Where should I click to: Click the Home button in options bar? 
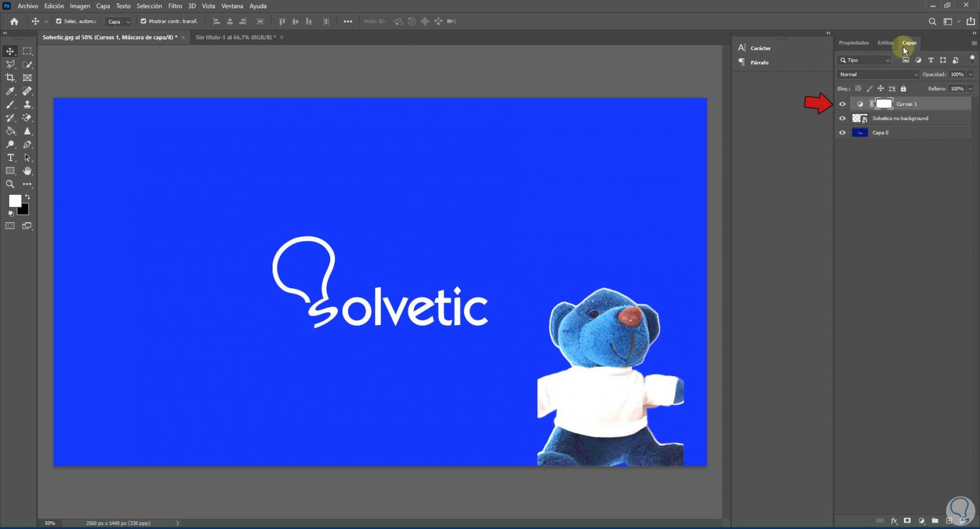[14, 21]
